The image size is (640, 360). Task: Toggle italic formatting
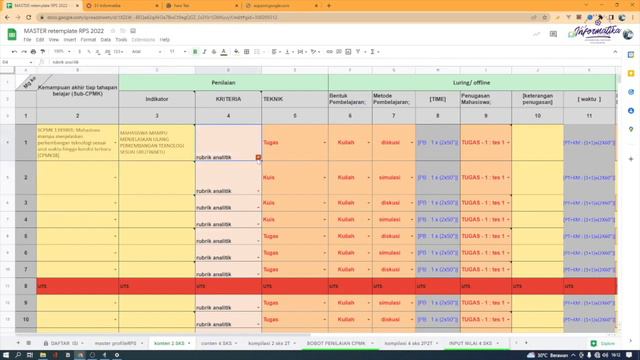coord(204,52)
